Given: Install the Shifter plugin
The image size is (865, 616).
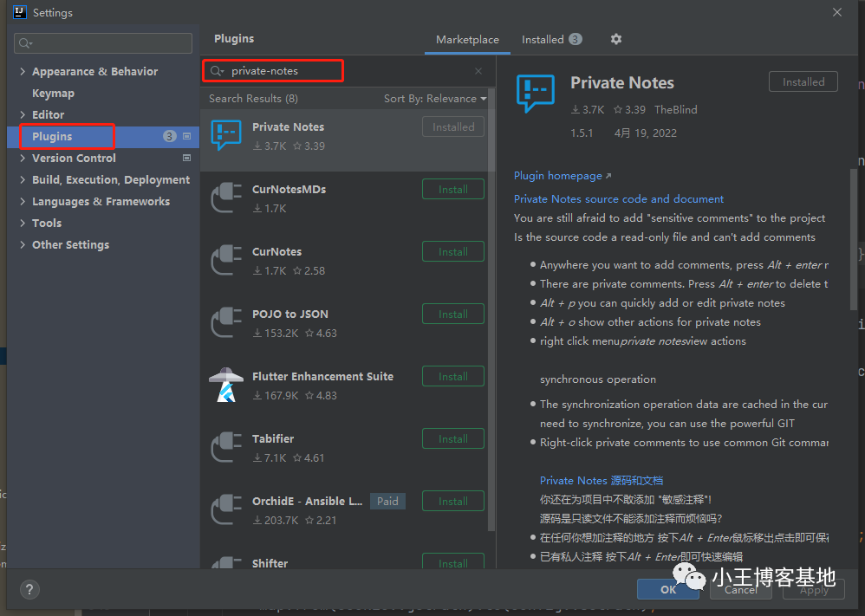Looking at the screenshot, I should 453,561.
